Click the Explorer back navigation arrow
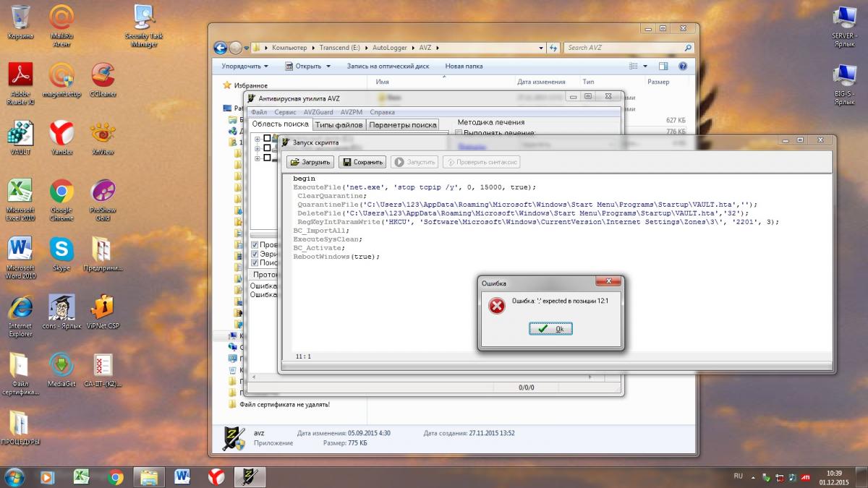The width and height of the screenshot is (868, 488). [x=221, y=48]
